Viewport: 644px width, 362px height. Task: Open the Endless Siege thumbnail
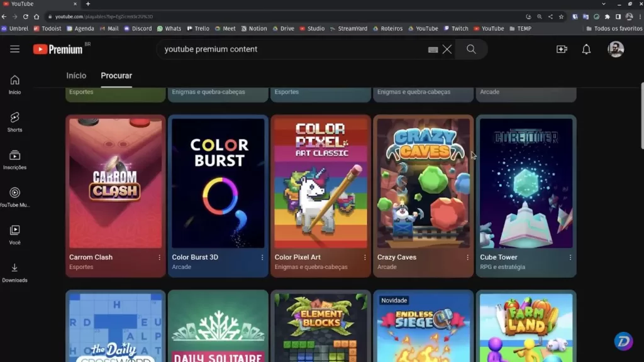(423, 327)
